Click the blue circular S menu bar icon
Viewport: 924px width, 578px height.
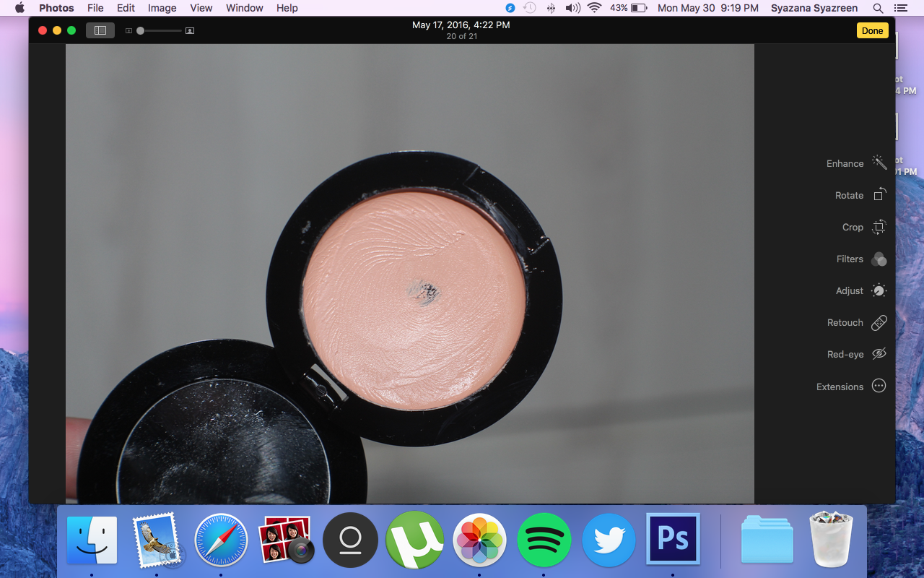coord(510,8)
